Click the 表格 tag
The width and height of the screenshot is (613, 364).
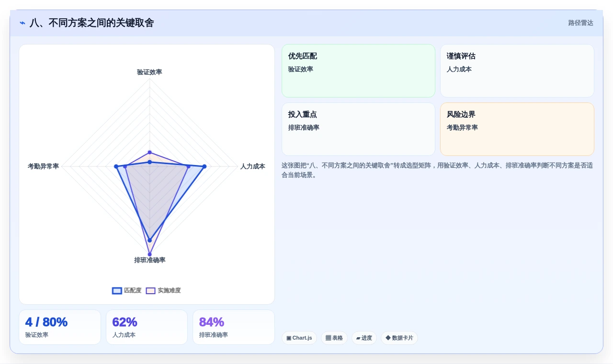point(334,338)
